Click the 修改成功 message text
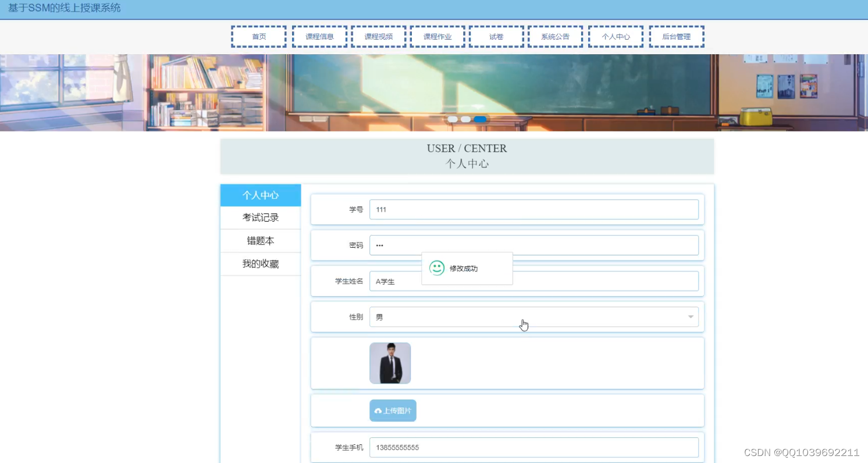Viewport: 868px width, 463px height. click(x=464, y=269)
